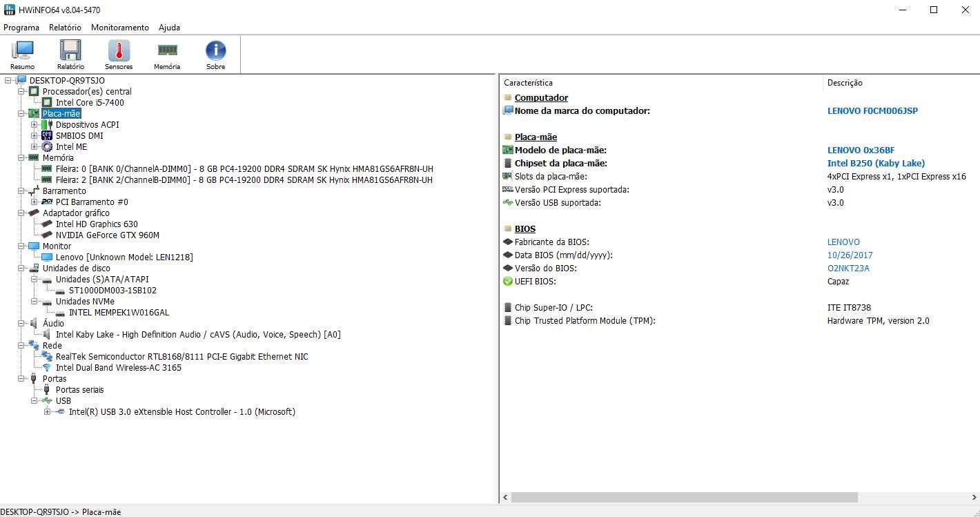Click the RealTek Ethernet NIC network icon

47,357
